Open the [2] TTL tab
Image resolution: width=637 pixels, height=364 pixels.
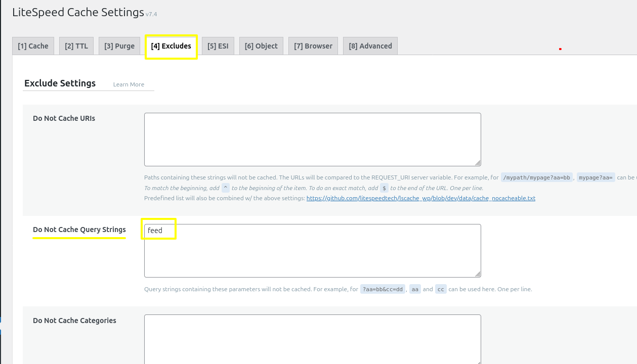pyautogui.click(x=76, y=45)
